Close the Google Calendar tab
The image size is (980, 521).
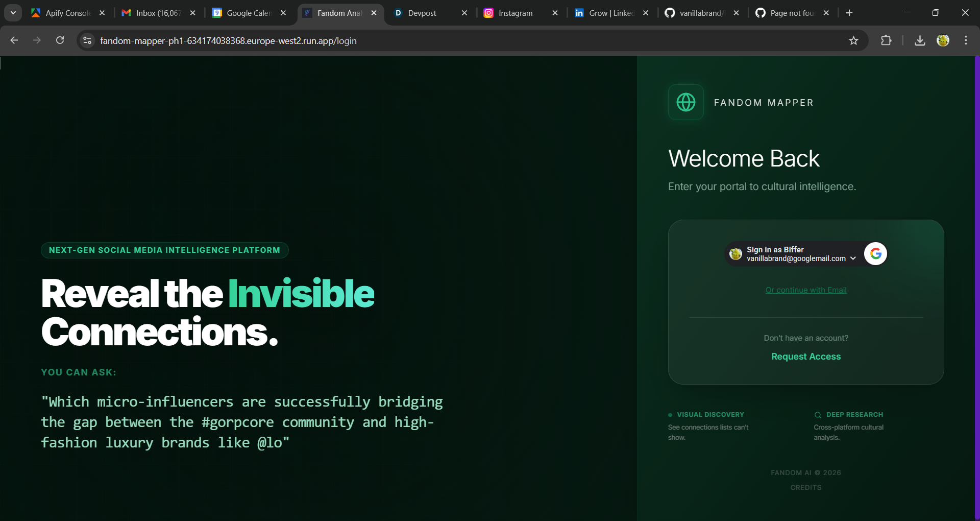coord(283,13)
